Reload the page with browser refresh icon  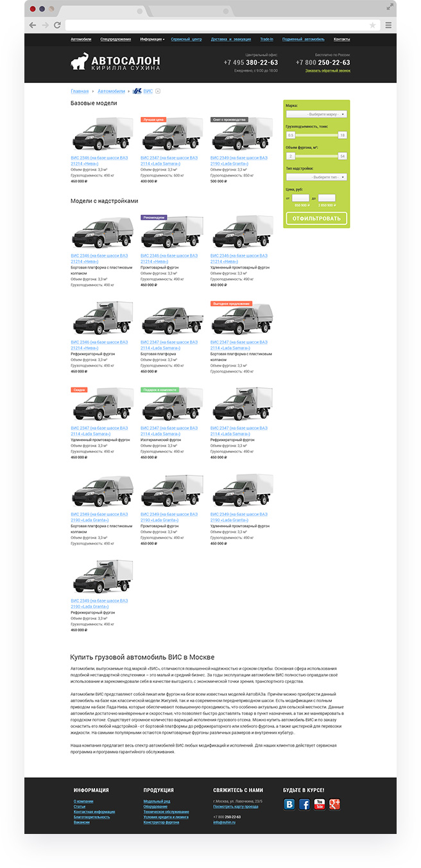tap(58, 25)
